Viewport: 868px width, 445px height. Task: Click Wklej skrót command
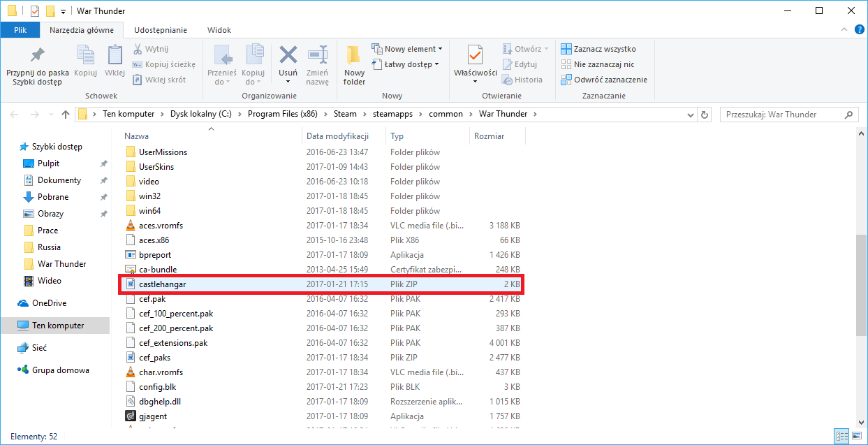tap(159, 80)
